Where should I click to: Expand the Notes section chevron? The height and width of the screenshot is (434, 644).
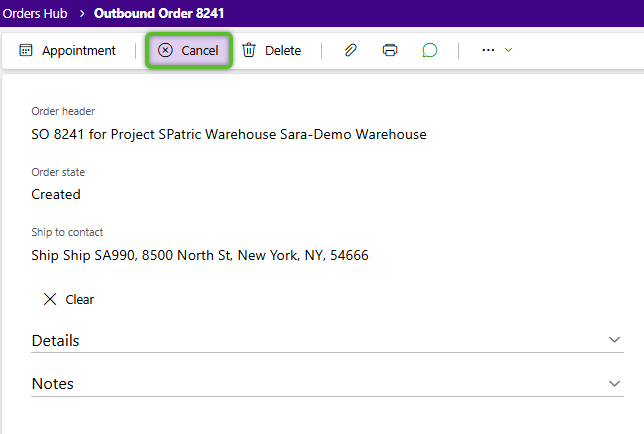click(614, 383)
